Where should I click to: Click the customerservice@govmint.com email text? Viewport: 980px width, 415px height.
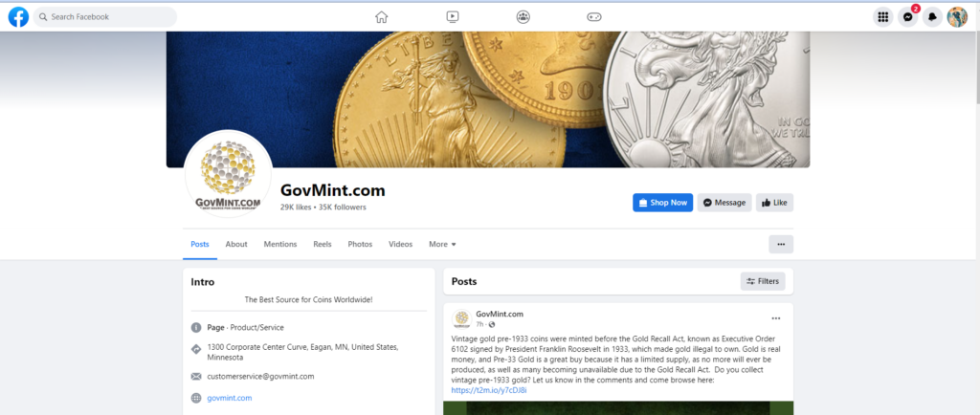[260, 377]
